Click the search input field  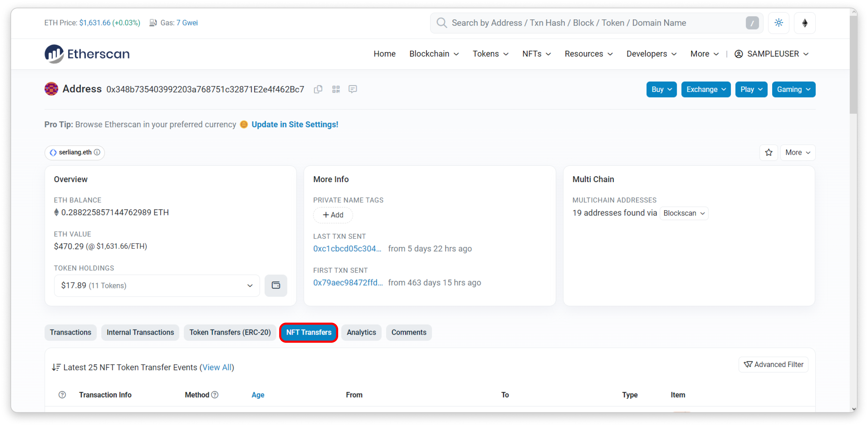tap(590, 23)
